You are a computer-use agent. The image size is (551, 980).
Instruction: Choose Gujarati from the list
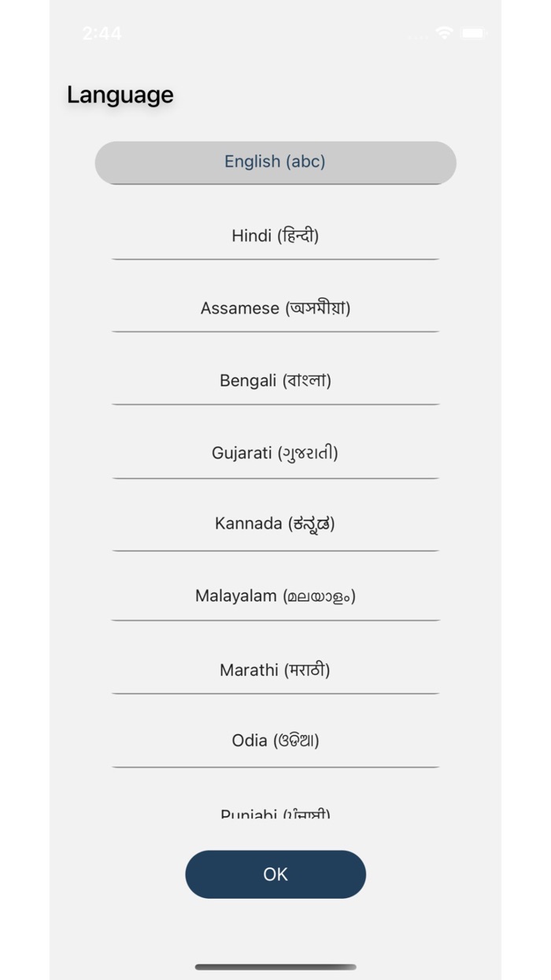pyautogui.click(x=275, y=453)
